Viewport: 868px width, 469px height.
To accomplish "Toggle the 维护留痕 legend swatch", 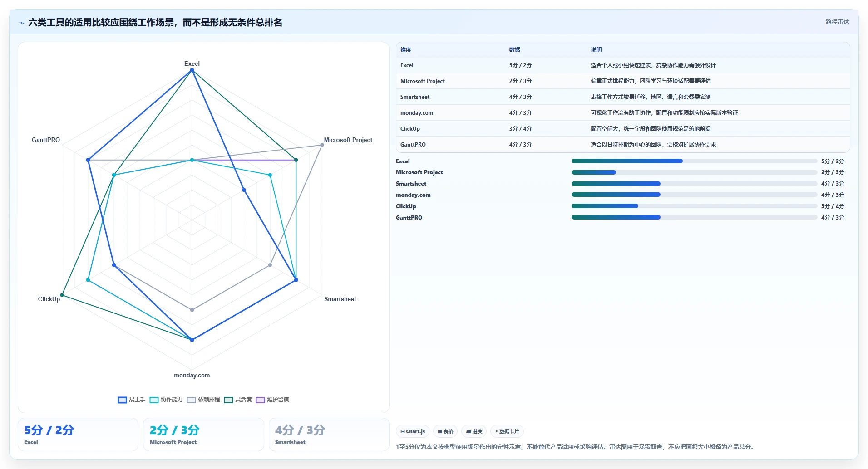I will [x=260, y=400].
